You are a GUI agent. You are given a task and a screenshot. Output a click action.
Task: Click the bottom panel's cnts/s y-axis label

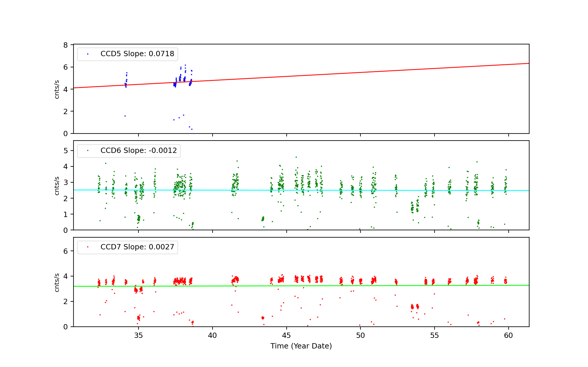click(57, 282)
